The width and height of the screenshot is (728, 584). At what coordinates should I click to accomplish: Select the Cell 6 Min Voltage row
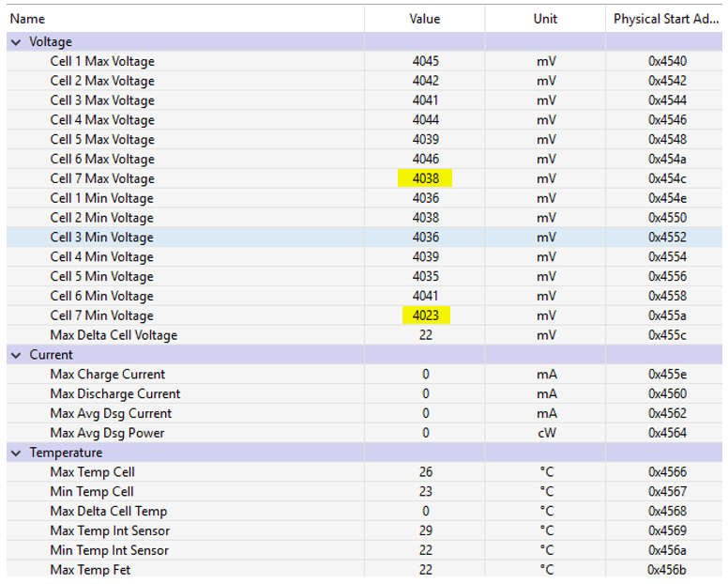point(364,296)
